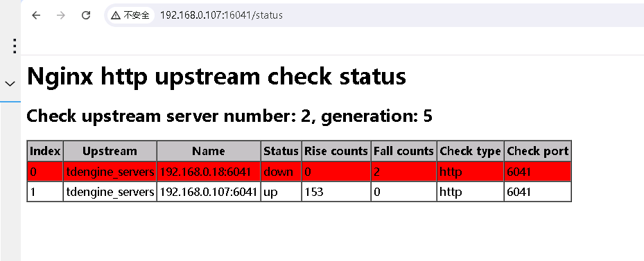Click http in the up row

(x=470, y=192)
